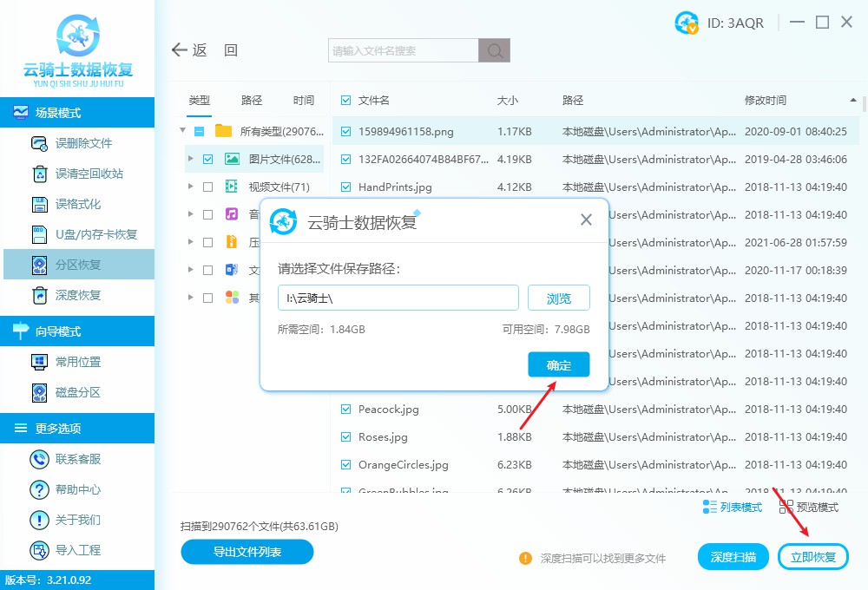Viewport: 868px width, 590px height.
Task: Confirm save path with 确定 button
Action: (558, 364)
